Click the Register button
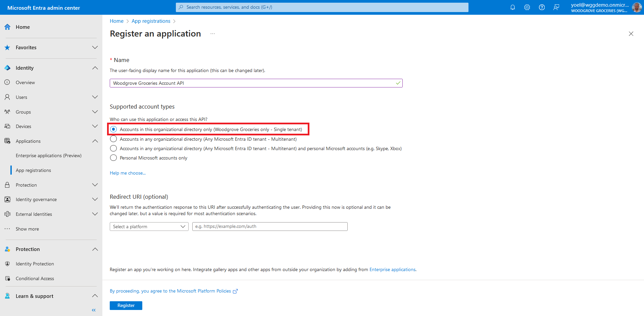This screenshot has width=644, height=316. (126, 306)
